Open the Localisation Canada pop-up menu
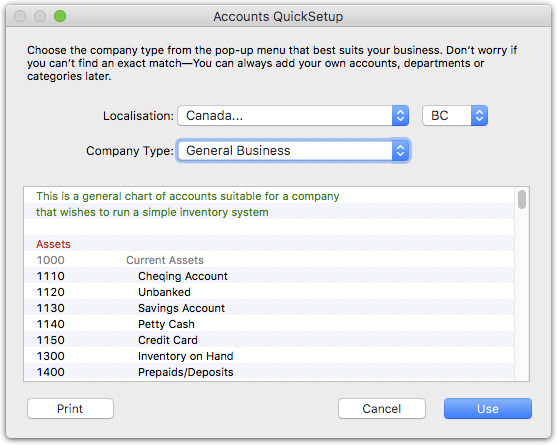This screenshot has height=445, width=557. coord(293,115)
